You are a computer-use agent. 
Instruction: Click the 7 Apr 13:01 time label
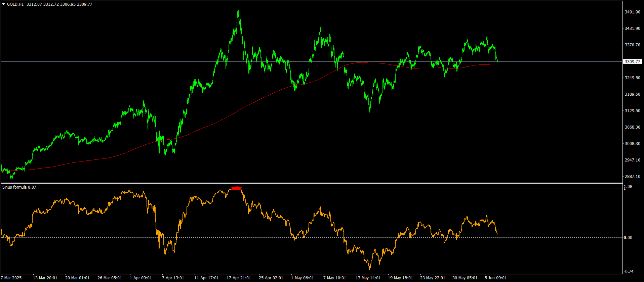[x=173, y=278]
